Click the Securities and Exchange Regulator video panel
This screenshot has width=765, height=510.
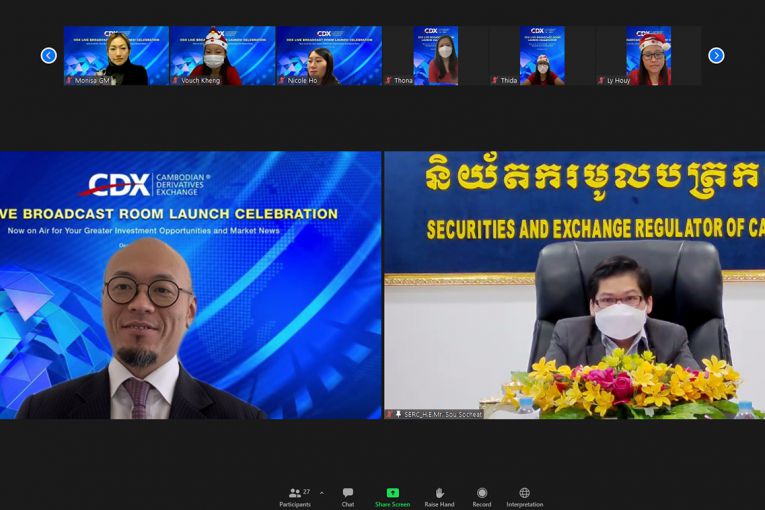coord(575,285)
